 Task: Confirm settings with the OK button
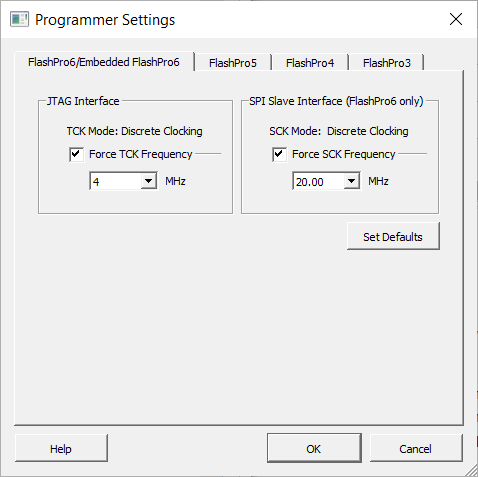coord(314,448)
